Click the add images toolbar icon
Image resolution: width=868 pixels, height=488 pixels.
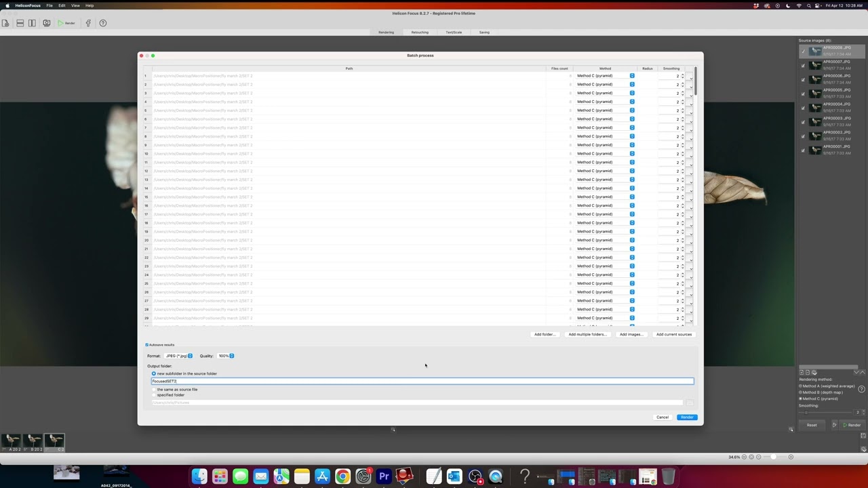[5, 23]
